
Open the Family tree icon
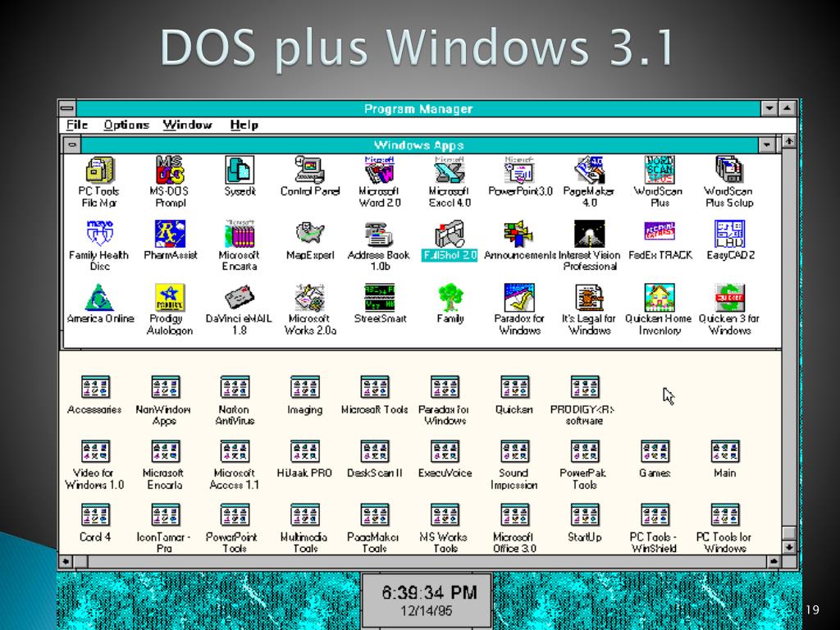click(450, 297)
